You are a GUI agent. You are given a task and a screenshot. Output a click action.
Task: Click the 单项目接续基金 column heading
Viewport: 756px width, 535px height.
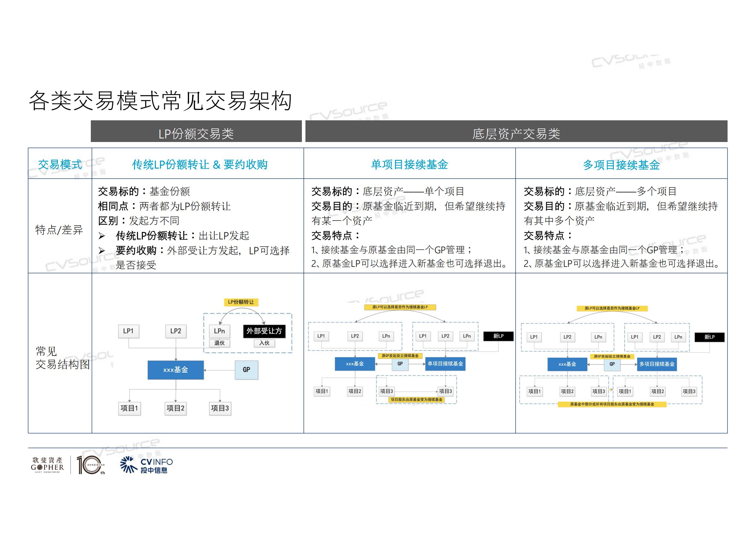click(409, 164)
